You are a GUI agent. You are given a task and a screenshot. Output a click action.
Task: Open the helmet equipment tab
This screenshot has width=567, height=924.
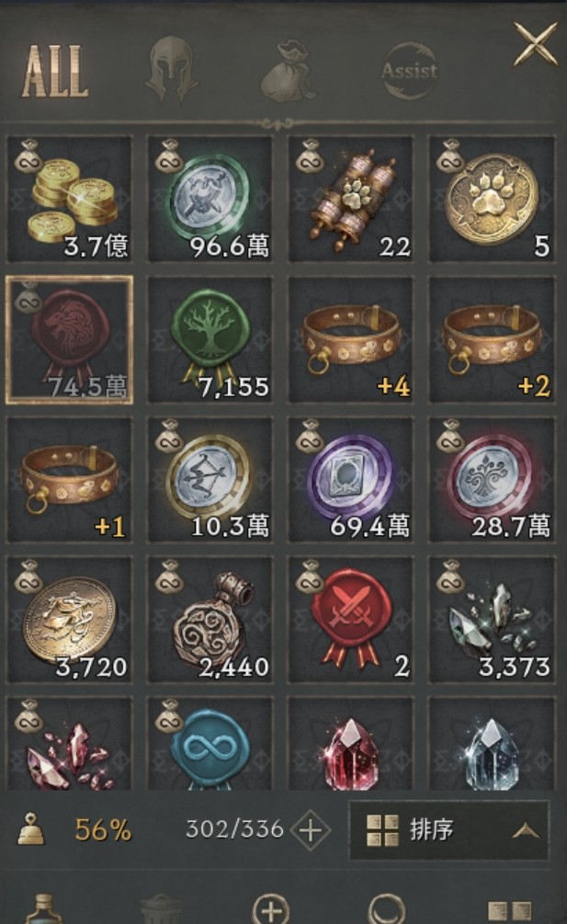171,70
